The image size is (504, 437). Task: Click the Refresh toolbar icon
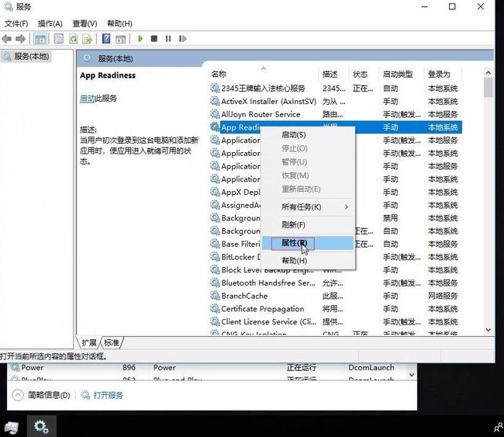[x=74, y=39]
